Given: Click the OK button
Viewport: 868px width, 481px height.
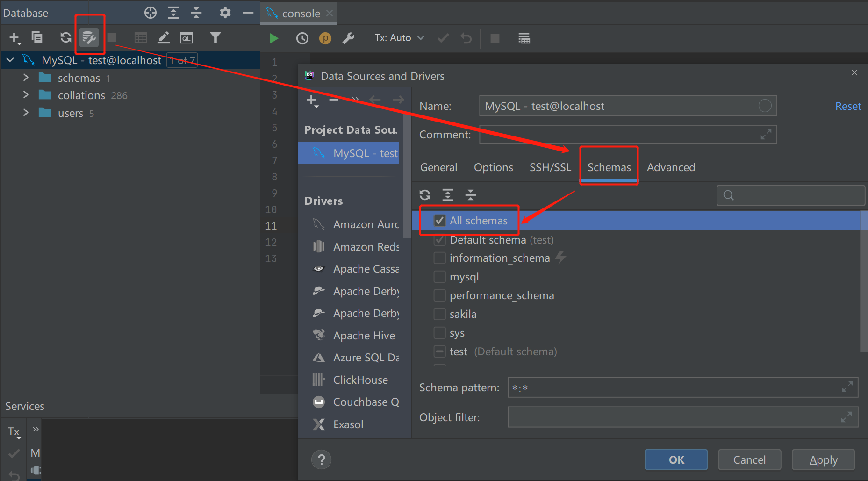Looking at the screenshot, I should click(676, 460).
